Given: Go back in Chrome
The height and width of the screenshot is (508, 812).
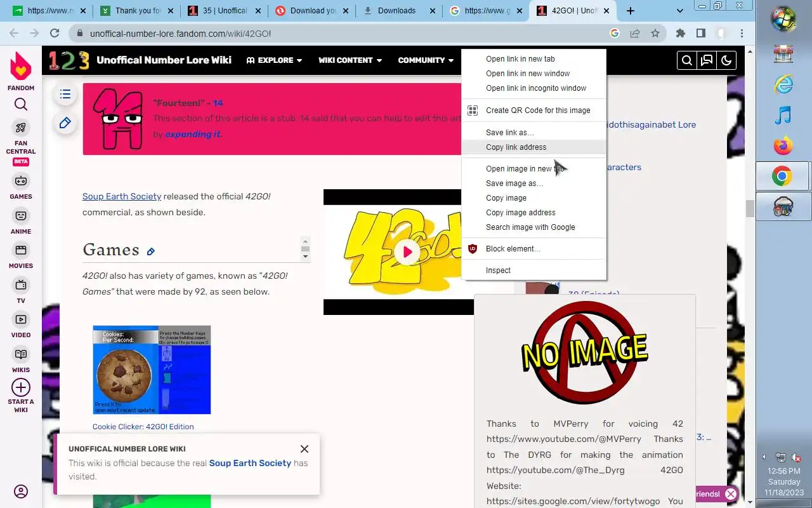Looking at the screenshot, I should pos(14,34).
